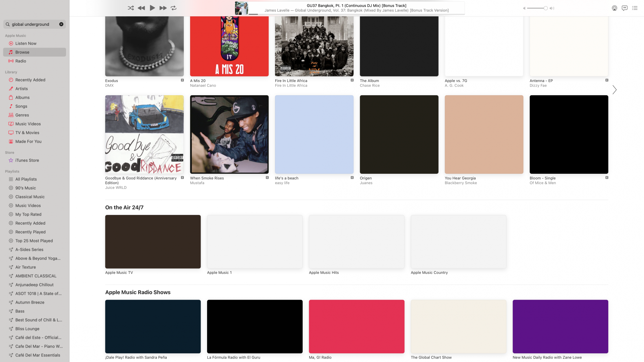
Task: Open the Apple Music TV station
Action: (x=153, y=242)
